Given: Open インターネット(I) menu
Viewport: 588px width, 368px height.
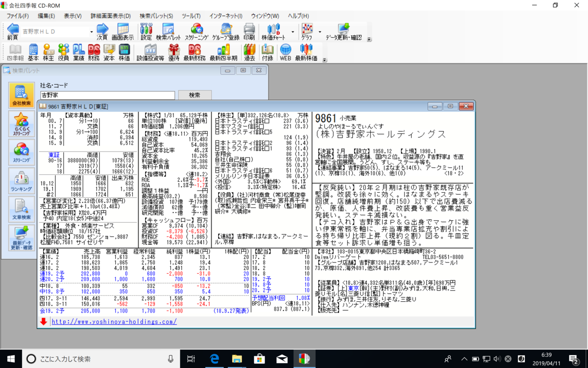Looking at the screenshot, I should pos(226,16).
